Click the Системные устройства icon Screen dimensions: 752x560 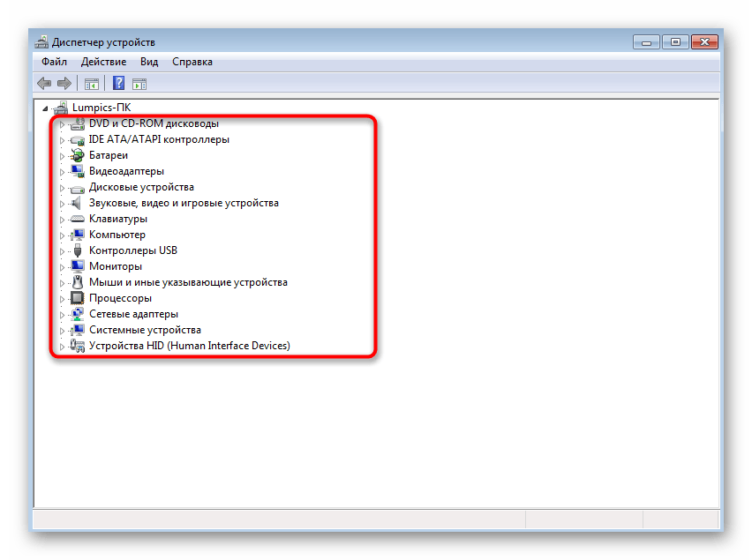(77, 330)
